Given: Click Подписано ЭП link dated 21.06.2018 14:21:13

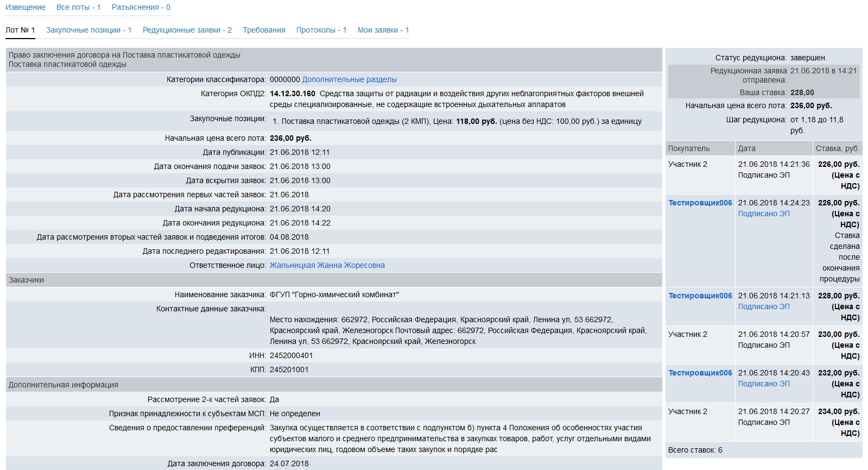Looking at the screenshot, I should coord(763,306).
